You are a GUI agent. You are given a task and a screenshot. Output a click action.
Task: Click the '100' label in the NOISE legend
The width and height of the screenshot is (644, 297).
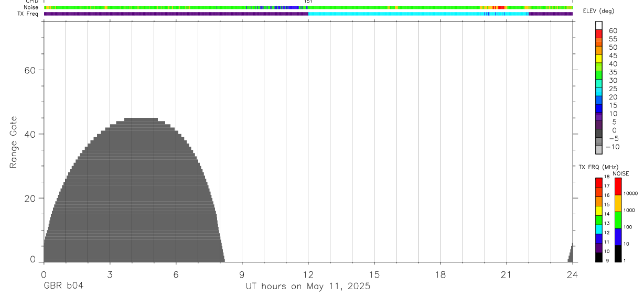coord(628,227)
